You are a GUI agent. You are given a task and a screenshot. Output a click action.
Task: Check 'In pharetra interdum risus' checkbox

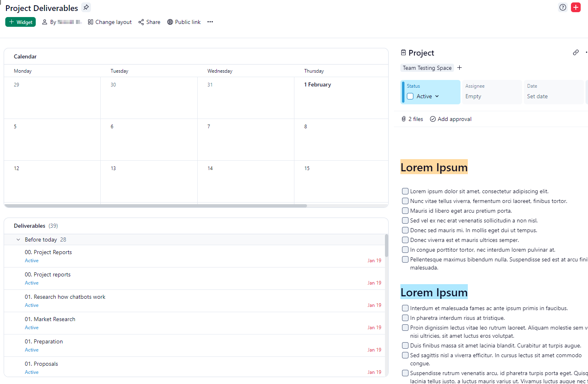405,318
